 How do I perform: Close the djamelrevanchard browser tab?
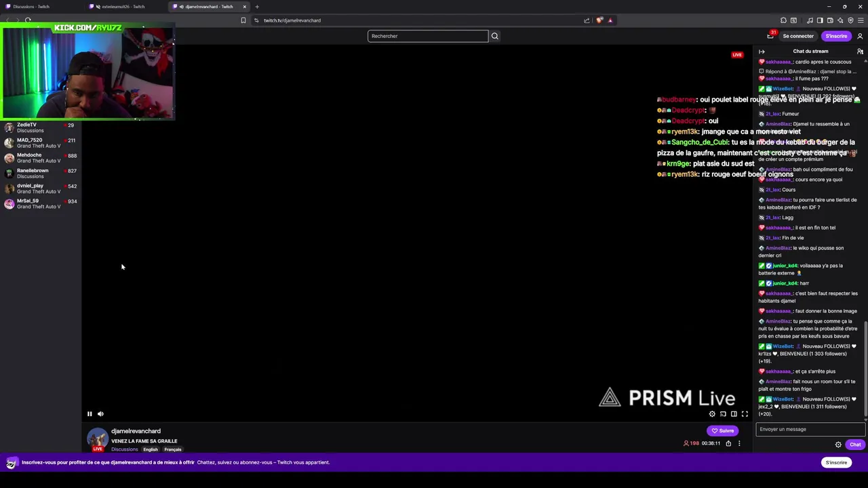click(x=245, y=7)
